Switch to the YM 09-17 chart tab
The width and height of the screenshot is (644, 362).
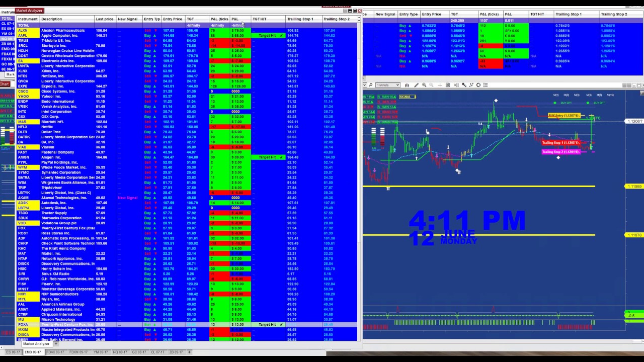coord(100,352)
